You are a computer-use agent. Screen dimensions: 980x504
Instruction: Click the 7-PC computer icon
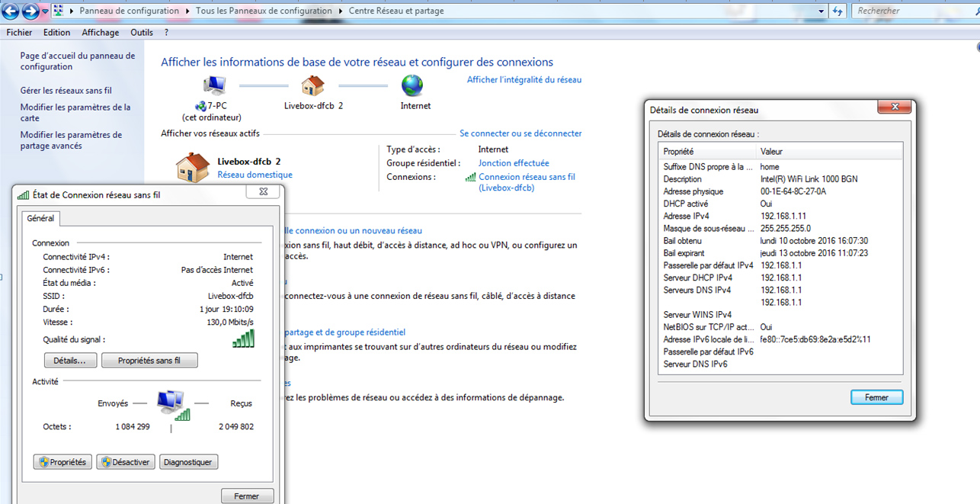214,85
